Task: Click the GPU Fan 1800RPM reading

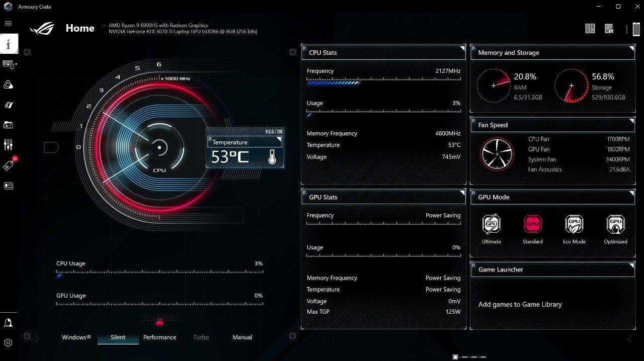Action: point(618,149)
